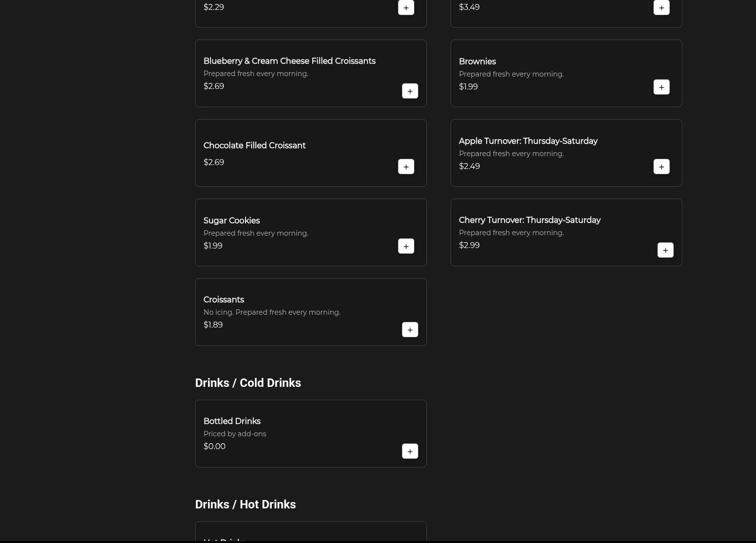Click the plus icon on Croissants card
This screenshot has height=543, width=756.
click(x=410, y=330)
